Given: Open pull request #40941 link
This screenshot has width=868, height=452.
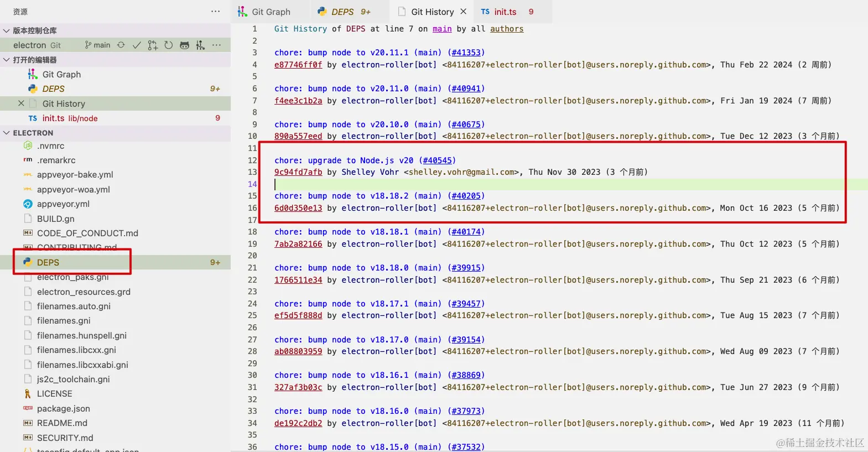Looking at the screenshot, I should coord(466,89).
